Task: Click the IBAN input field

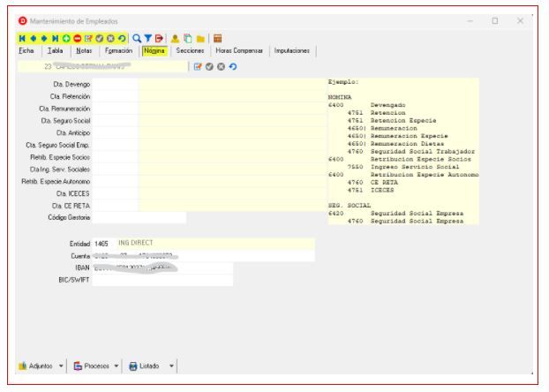Action: click(x=162, y=268)
